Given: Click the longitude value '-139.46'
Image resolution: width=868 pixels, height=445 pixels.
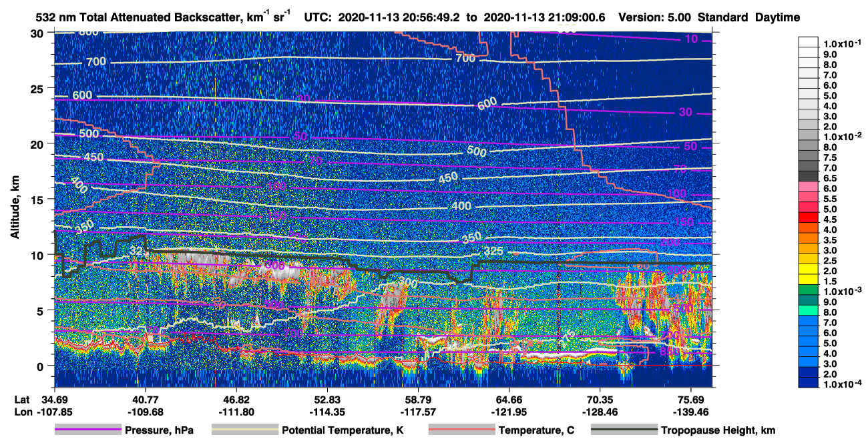Looking at the screenshot, I should coord(691,412).
